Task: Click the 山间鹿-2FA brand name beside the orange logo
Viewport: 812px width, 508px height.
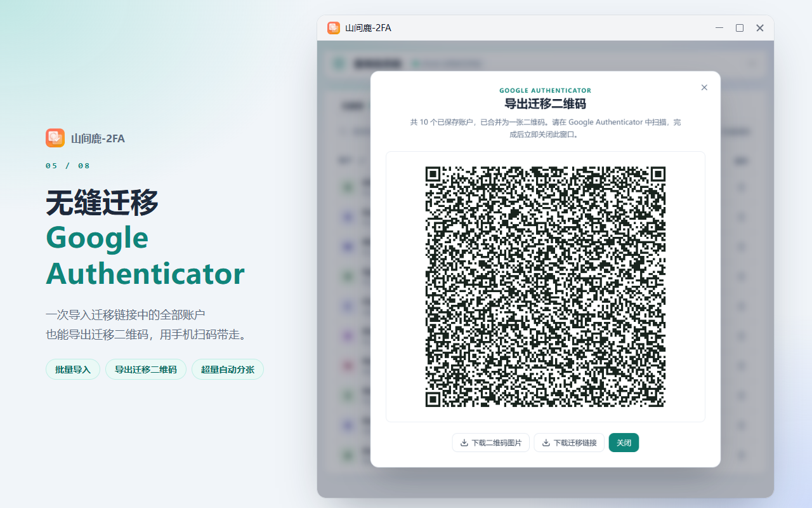Action: tap(98, 138)
